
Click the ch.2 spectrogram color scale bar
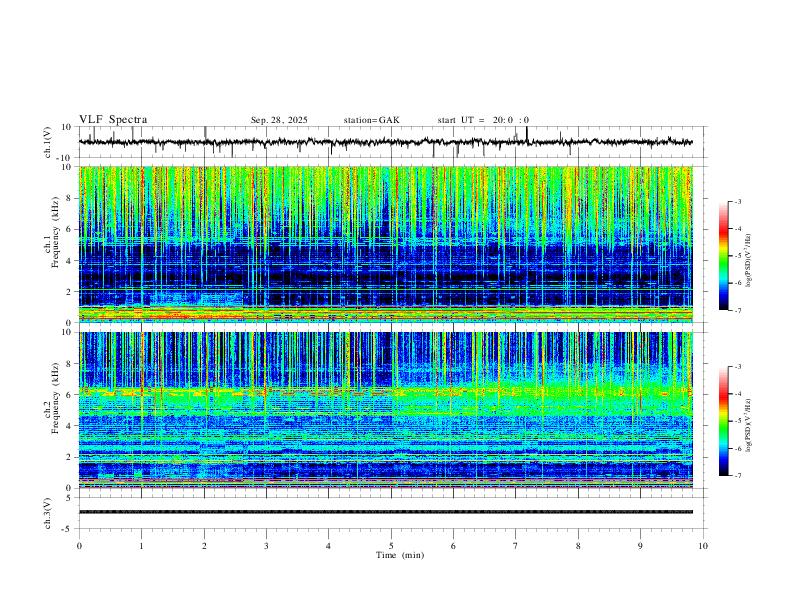723,421
